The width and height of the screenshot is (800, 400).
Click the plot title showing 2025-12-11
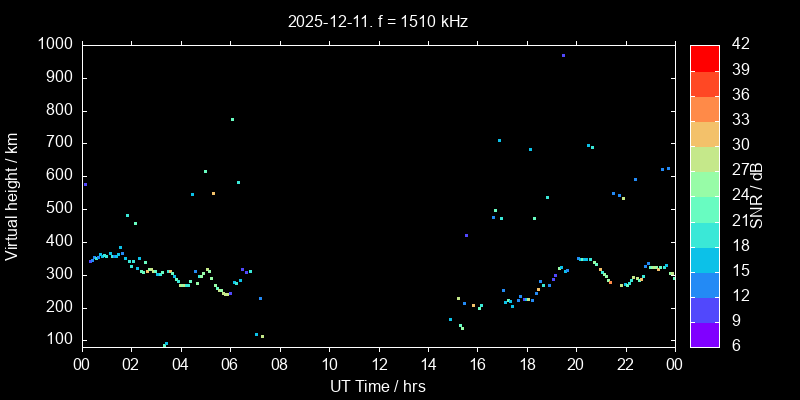pos(378,20)
